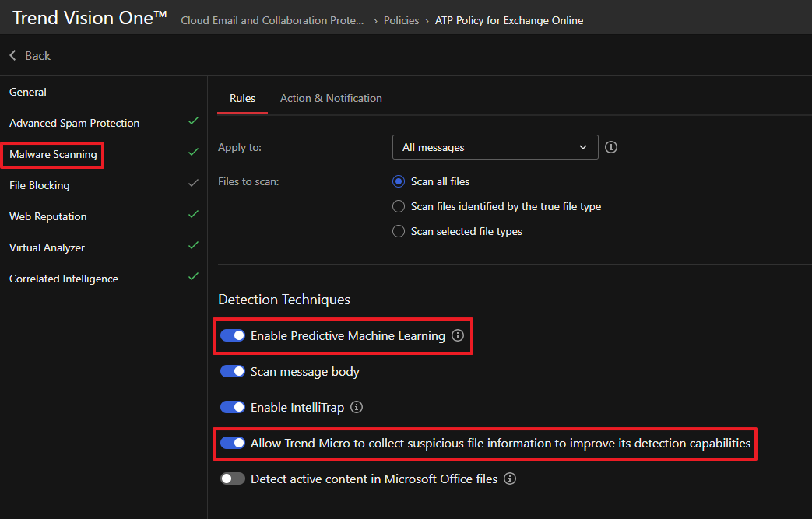Choose Scan selected file types option

[x=399, y=231]
